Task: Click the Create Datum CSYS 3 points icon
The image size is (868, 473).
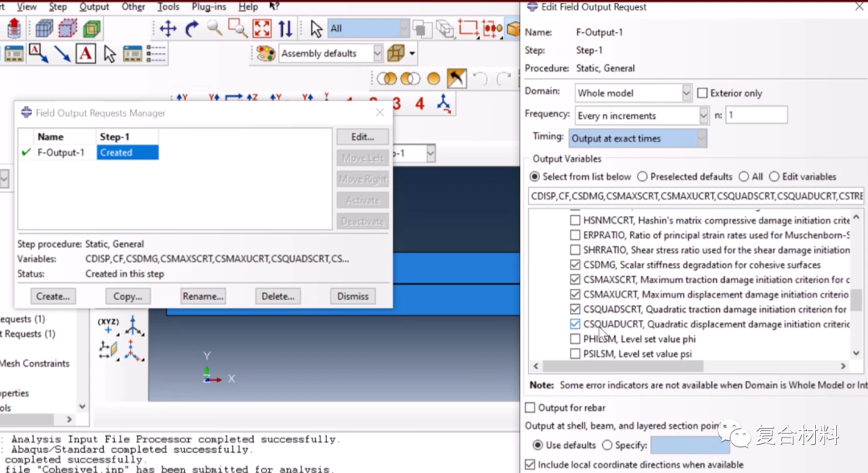Action: pyautogui.click(x=133, y=350)
